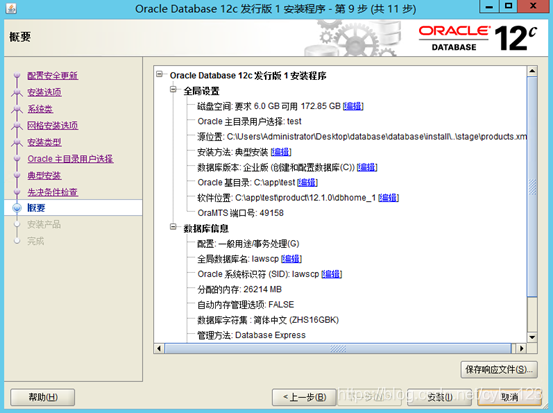
Task: Cancel installer with 取消 button
Action: pyautogui.click(x=510, y=397)
